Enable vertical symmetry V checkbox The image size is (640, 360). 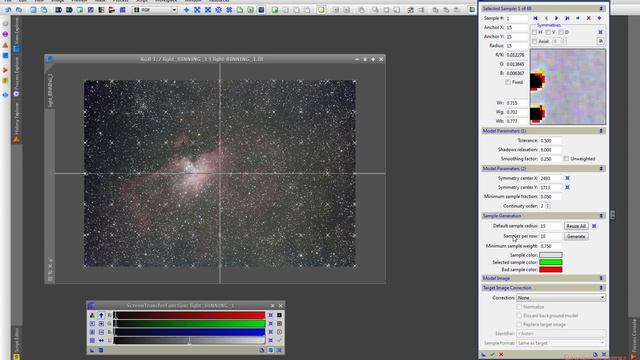(547, 32)
